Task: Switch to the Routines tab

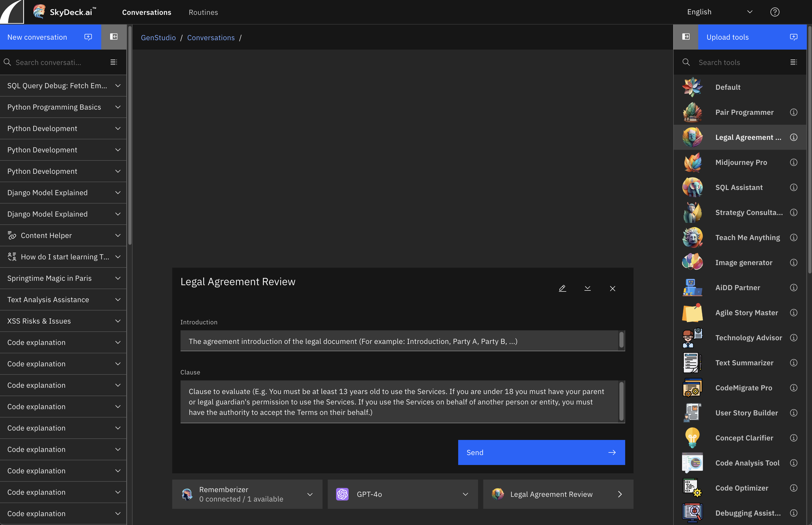Action: [203, 12]
